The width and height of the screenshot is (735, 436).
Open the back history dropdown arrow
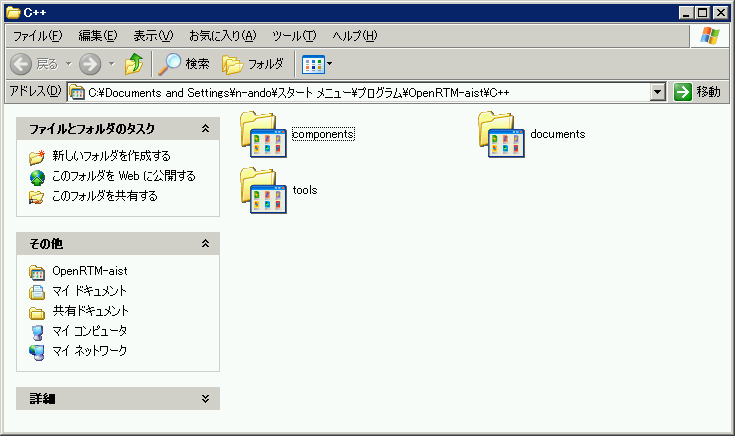pyautogui.click(x=68, y=64)
